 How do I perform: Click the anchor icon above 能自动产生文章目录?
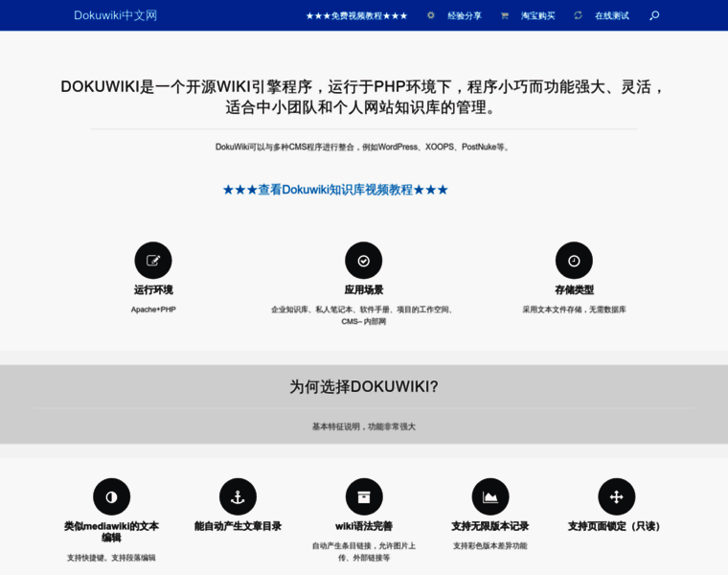pos(238,497)
